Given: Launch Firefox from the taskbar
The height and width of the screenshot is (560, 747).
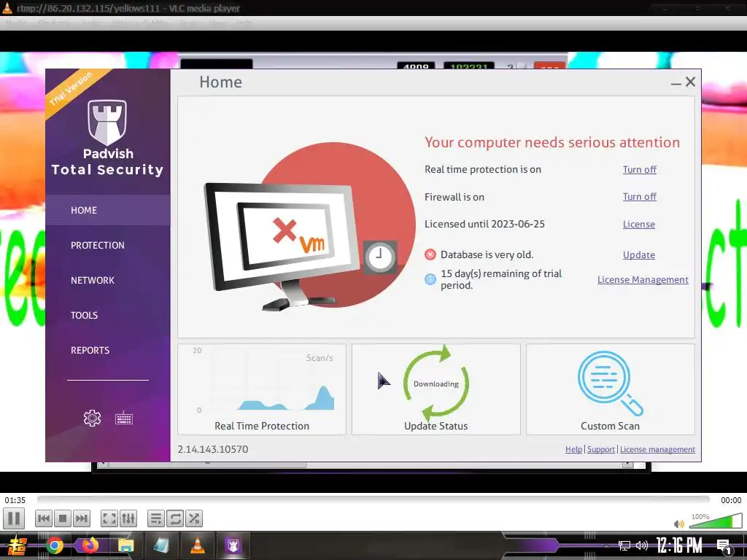Looking at the screenshot, I should point(90,545).
